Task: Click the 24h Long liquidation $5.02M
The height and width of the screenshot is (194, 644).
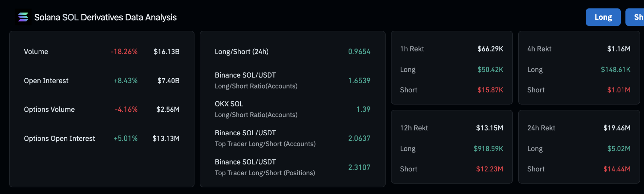Action: [619, 149]
